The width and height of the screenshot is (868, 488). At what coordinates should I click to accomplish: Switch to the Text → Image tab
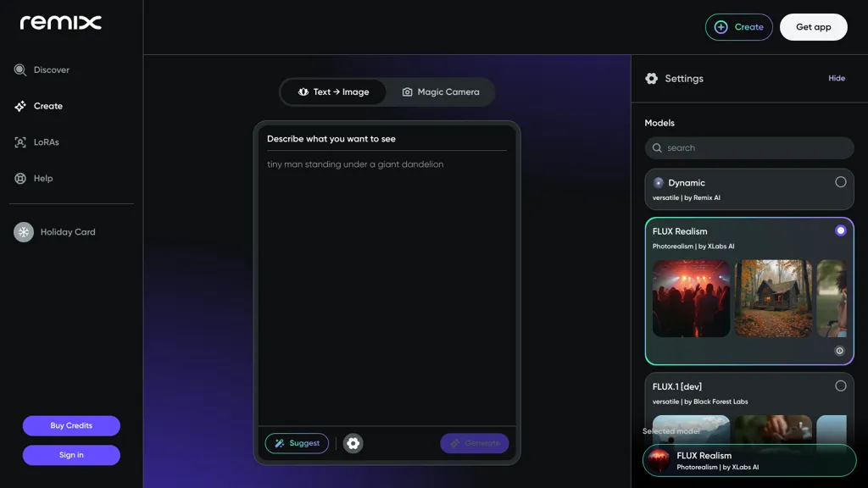333,92
